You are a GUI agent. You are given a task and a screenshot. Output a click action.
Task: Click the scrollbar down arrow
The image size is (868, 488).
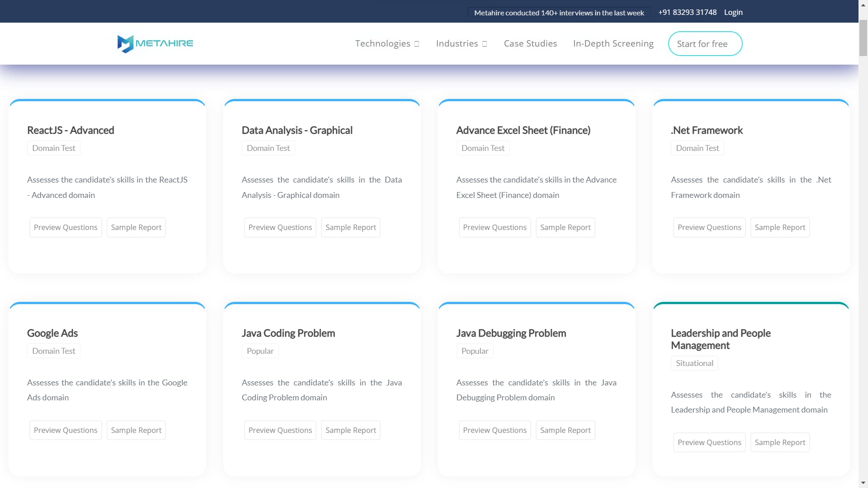coord(863,483)
